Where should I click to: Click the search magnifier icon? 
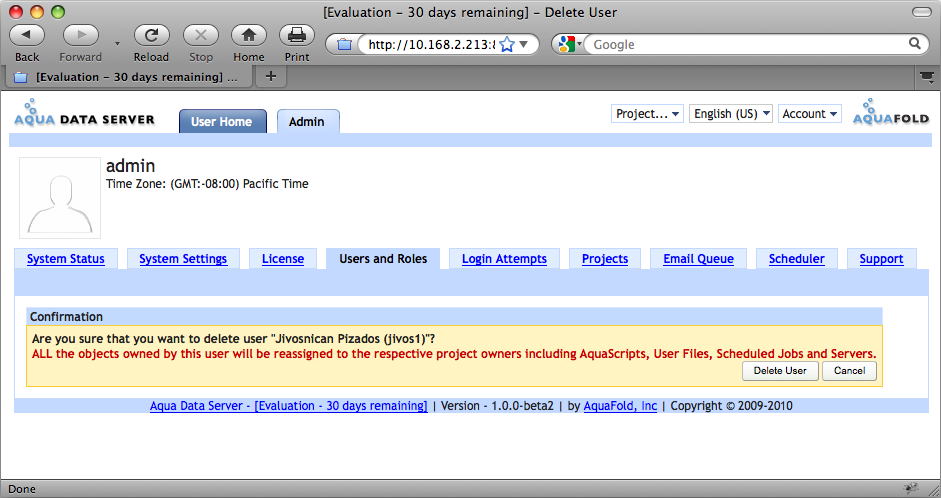(x=915, y=43)
